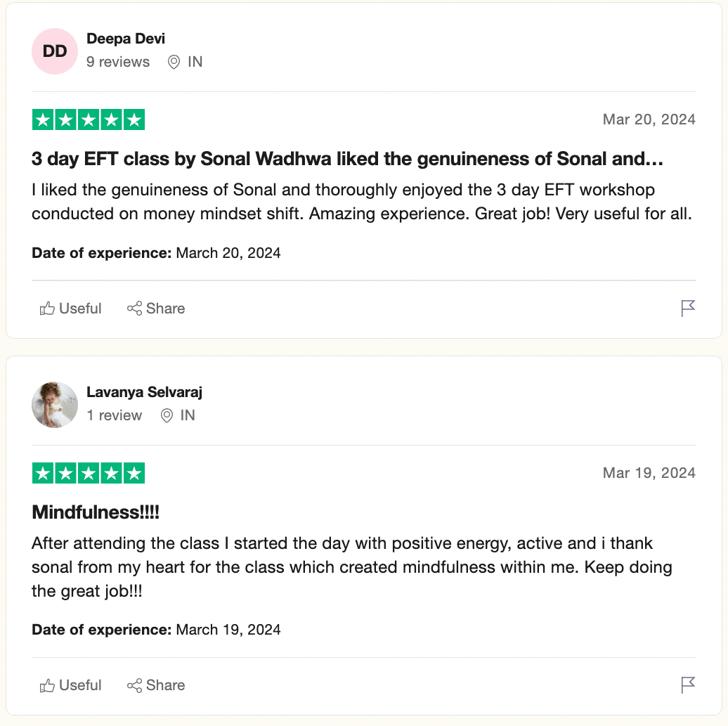
Task: Open Lavanya Selvaraj's profile photo
Action: (x=55, y=405)
